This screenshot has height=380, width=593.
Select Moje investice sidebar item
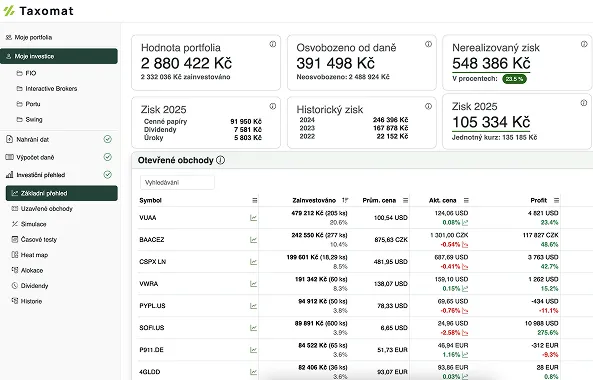[59, 56]
